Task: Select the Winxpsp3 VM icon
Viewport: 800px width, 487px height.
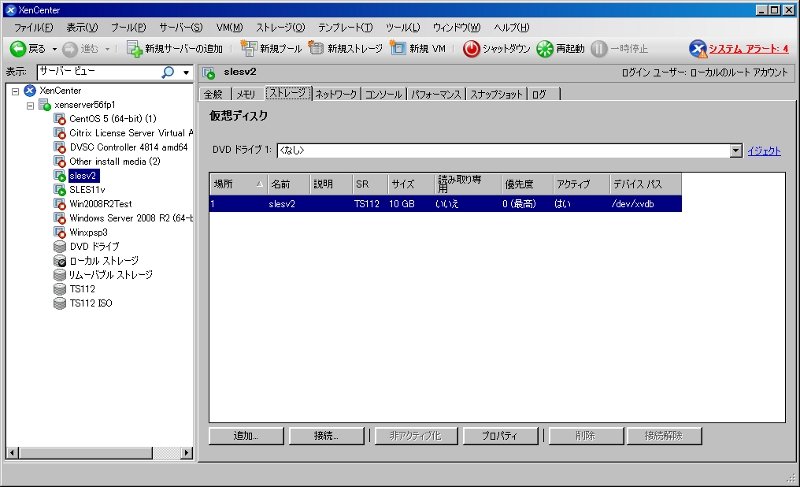Action: click(x=60, y=233)
